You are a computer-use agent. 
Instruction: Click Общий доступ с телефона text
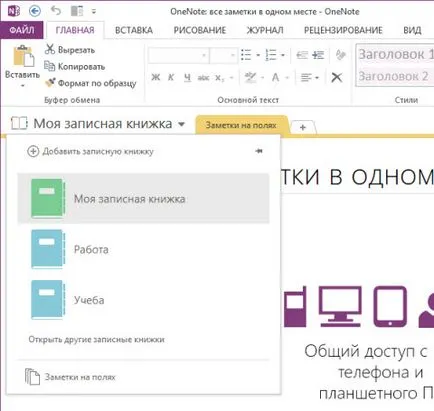(368, 372)
